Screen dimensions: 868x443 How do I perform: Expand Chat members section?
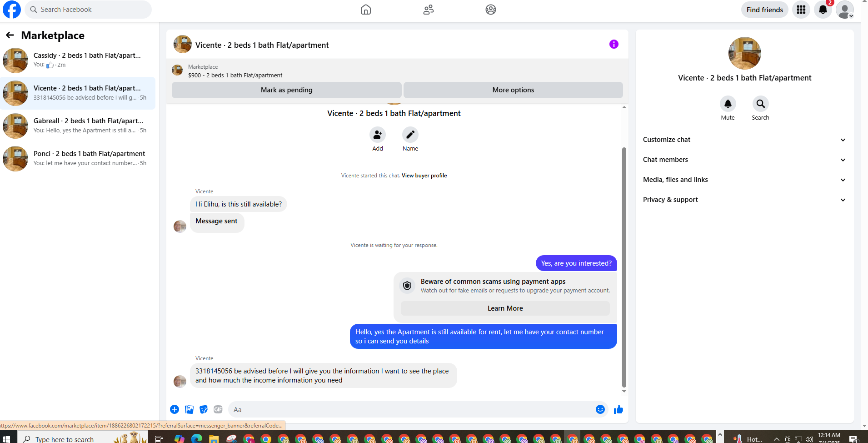point(744,160)
